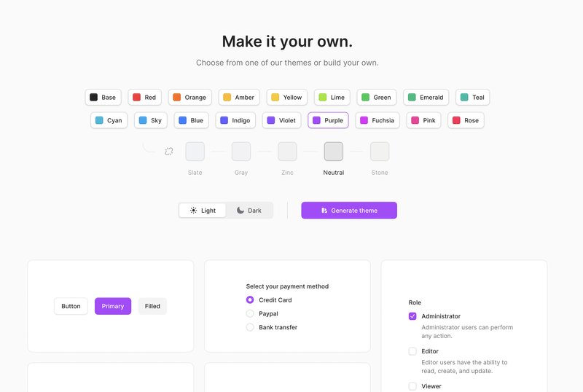This screenshot has height=392, width=583.
Task: Click the Generate theme button
Action: (x=349, y=211)
